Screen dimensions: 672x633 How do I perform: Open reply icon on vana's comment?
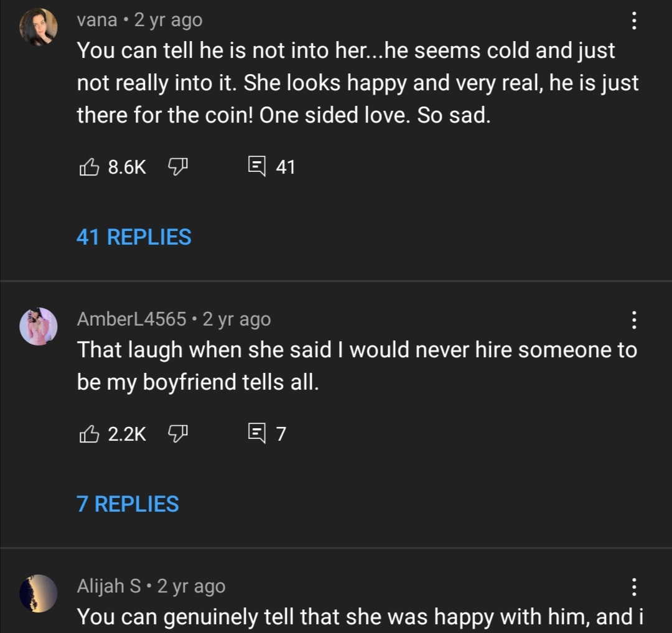256,167
